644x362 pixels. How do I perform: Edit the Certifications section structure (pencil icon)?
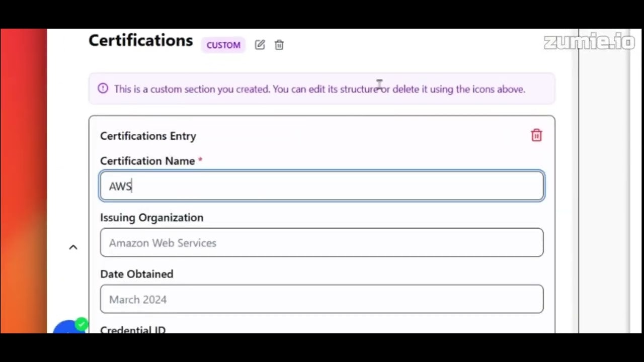tap(260, 45)
